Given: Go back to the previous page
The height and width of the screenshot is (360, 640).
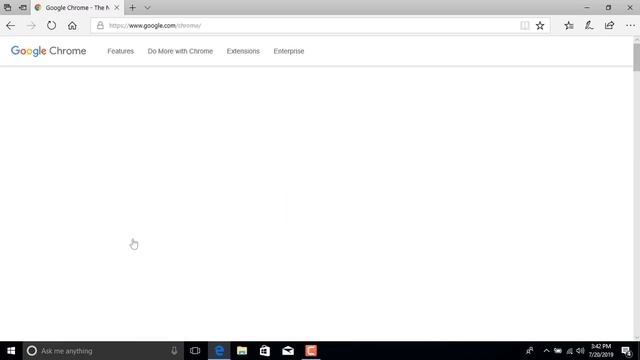Looking at the screenshot, I should (11, 26).
